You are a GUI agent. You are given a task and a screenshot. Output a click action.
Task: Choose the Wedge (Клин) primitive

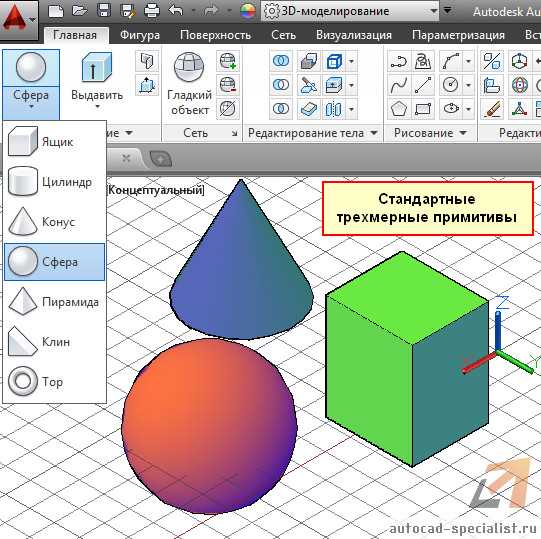click(55, 342)
